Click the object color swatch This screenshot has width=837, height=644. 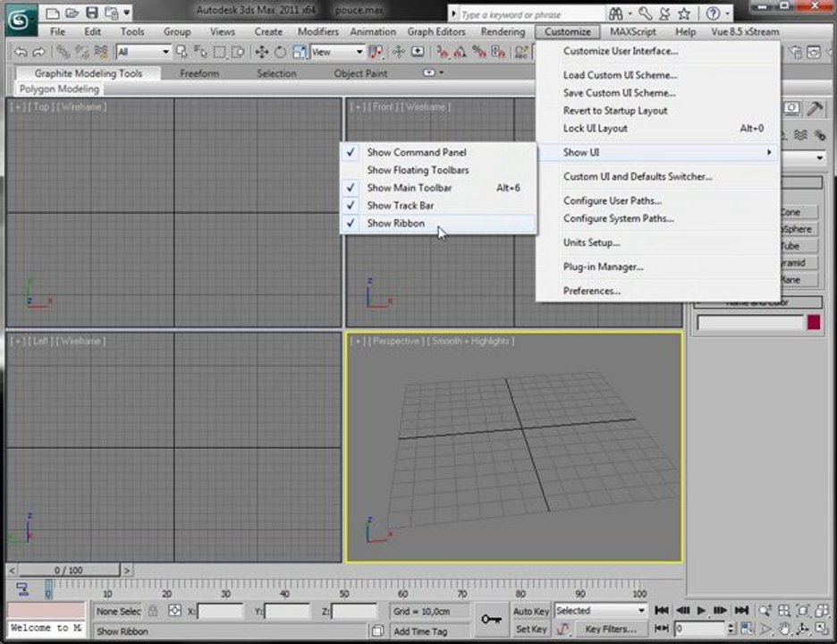coord(814,323)
